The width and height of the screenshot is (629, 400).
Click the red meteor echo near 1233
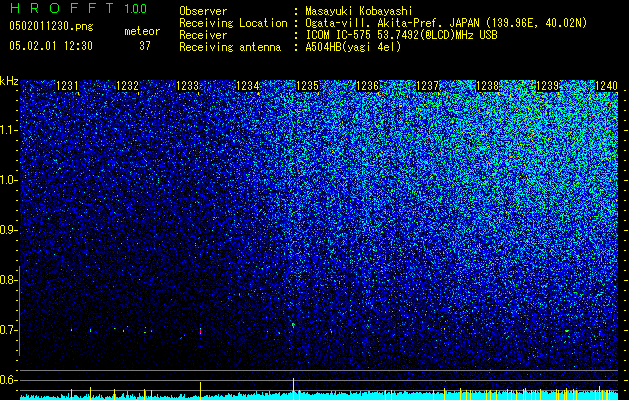click(x=200, y=331)
